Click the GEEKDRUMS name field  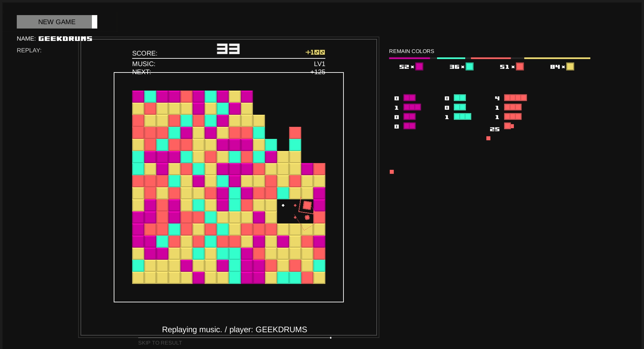[65, 39]
